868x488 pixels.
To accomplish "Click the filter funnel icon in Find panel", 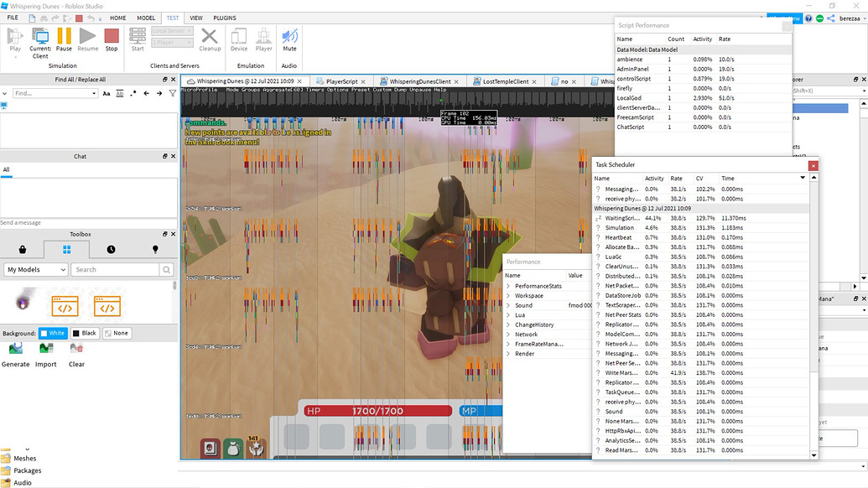I will 173,94.
